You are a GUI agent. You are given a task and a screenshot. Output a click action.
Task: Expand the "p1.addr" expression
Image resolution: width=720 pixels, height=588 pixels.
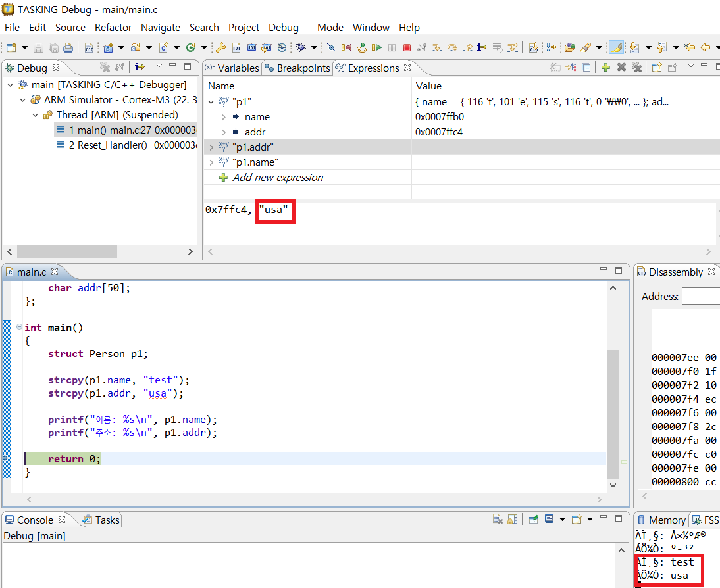(x=211, y=147)
